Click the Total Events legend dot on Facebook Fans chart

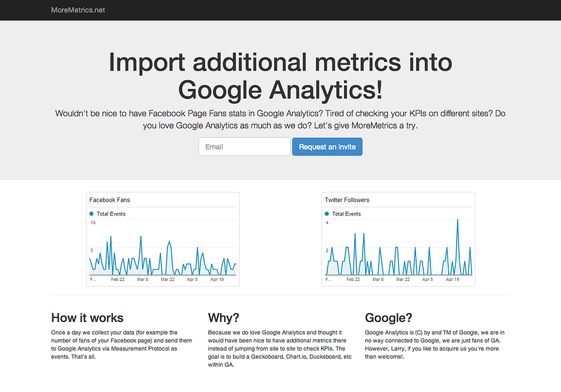tap(92, 213)
